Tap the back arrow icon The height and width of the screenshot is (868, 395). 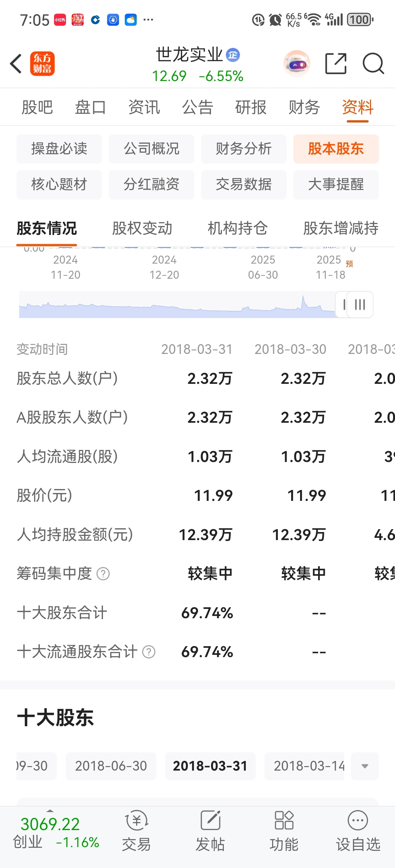(16, 63)
